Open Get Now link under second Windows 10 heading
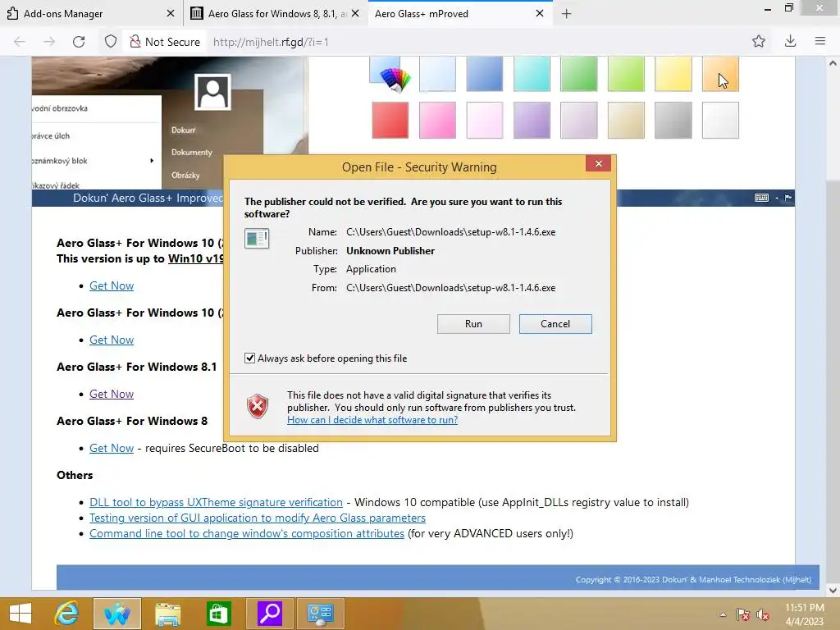This screenshot has height=630, width=840. (x=112, y=340)
